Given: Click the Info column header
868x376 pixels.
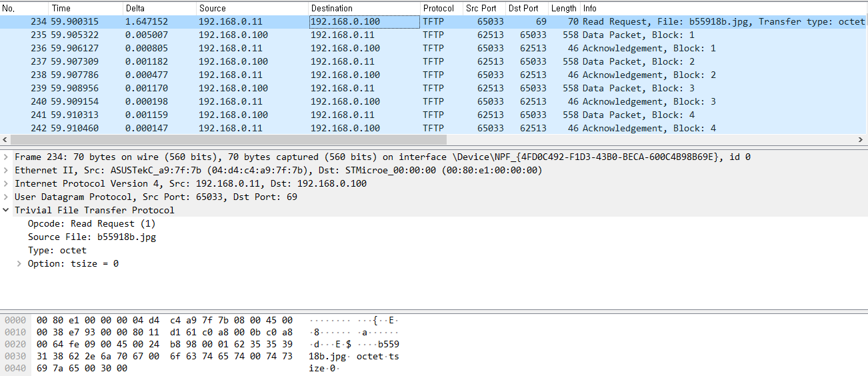Looking at the screenshot, I should coord(724,8).
